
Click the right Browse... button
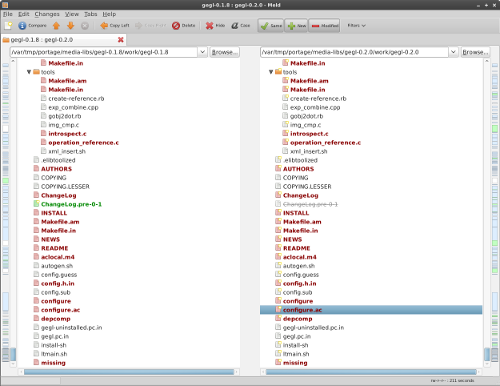point(475,52)
